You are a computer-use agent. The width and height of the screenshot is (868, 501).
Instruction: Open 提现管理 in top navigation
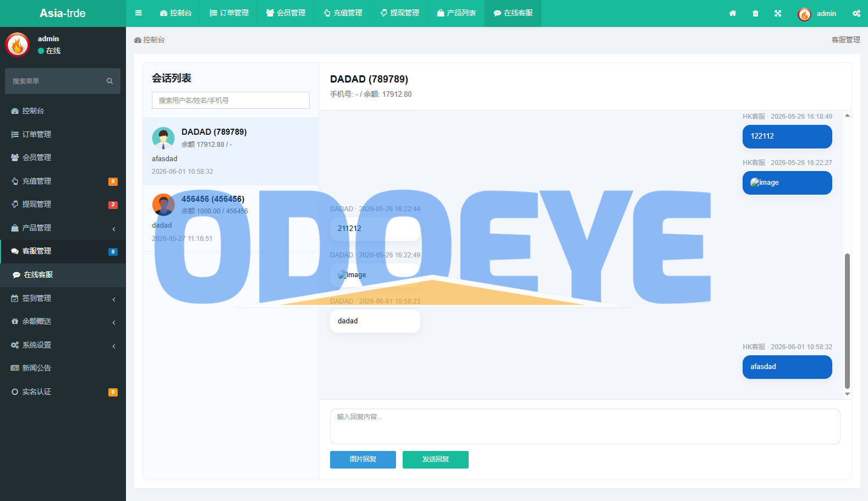pyautogui.click(x=399, y=13)
